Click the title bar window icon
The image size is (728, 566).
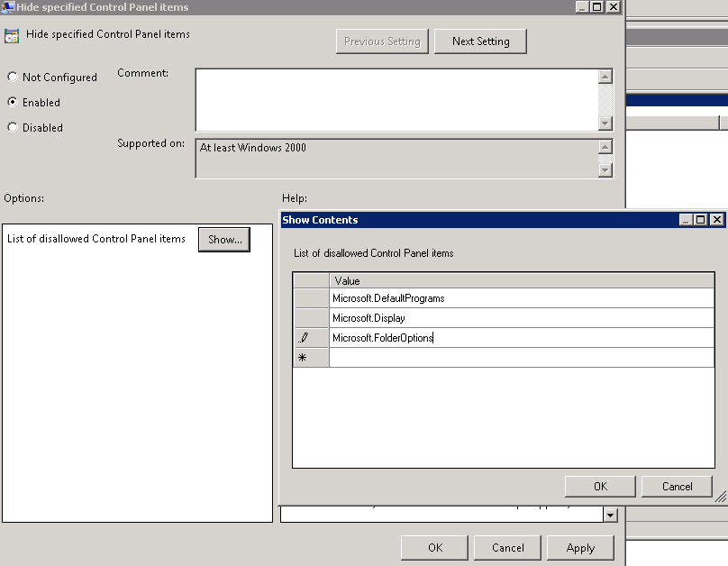[8, 7]
